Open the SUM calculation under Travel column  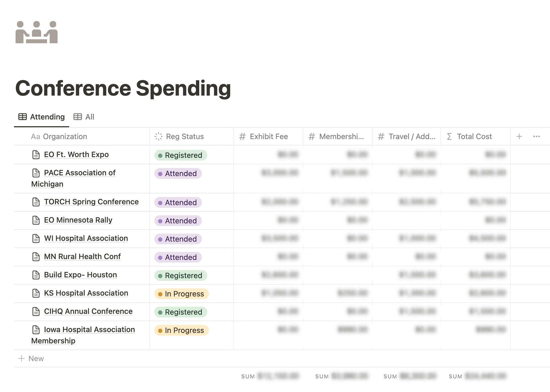coord(410,376)
